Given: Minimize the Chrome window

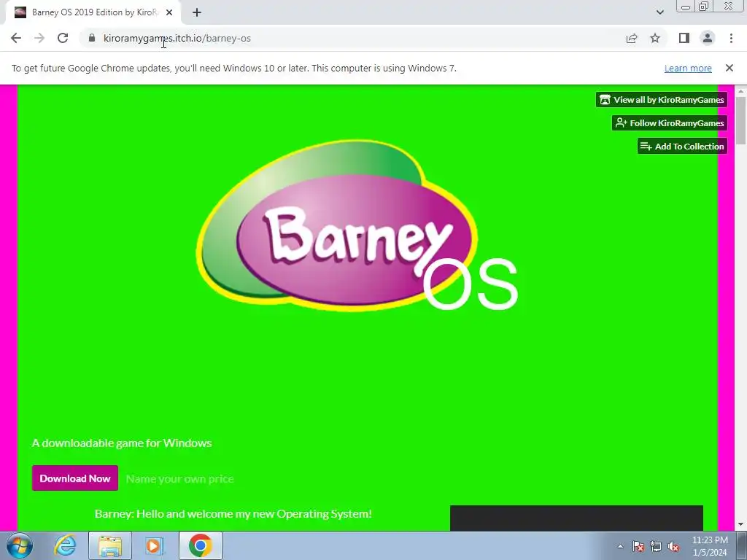Looking at the screenshot, I should click(686, 6).
